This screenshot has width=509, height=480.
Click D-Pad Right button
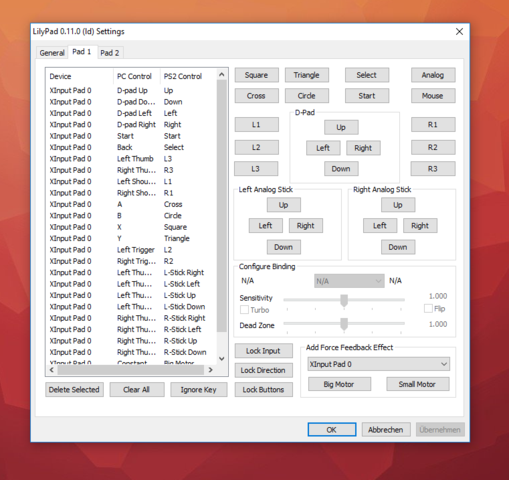[363, 148]
